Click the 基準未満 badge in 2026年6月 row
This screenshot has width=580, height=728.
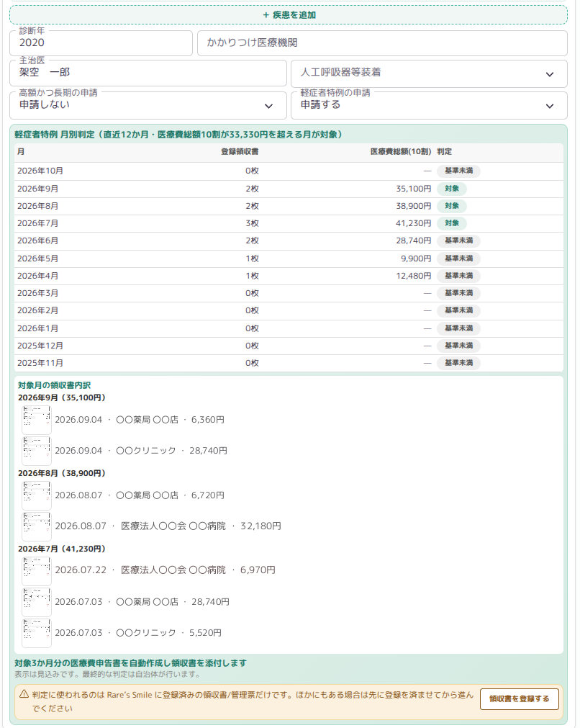pos(458,241)
